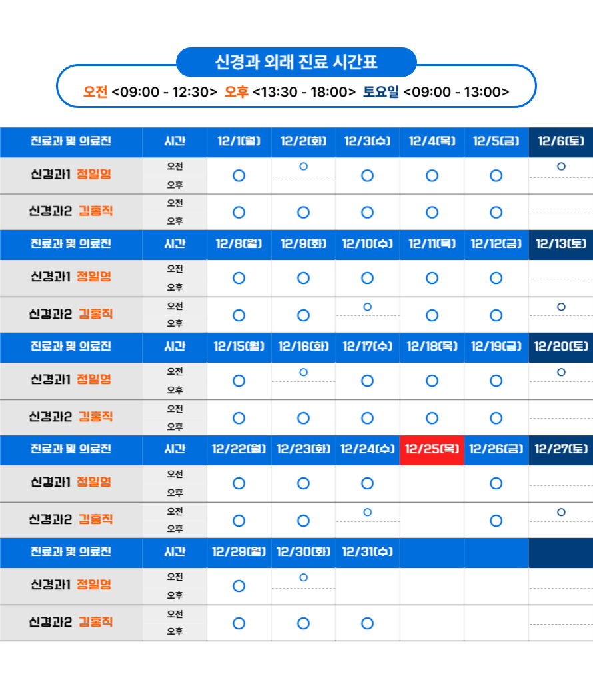Click the 신경과1 circle under 12/29(월)
The height and width of the screenshot is (700, 593).
(239, 586)
